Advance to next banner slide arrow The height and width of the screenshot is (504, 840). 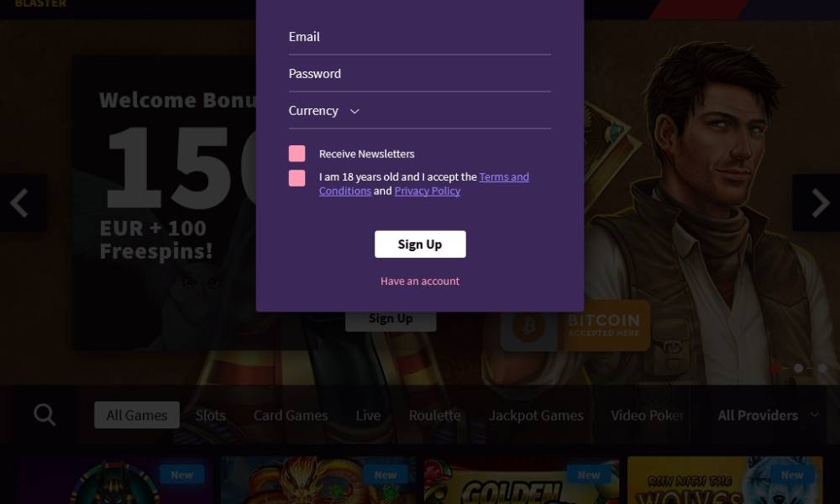pyautogui.click(x=818, y=203)
